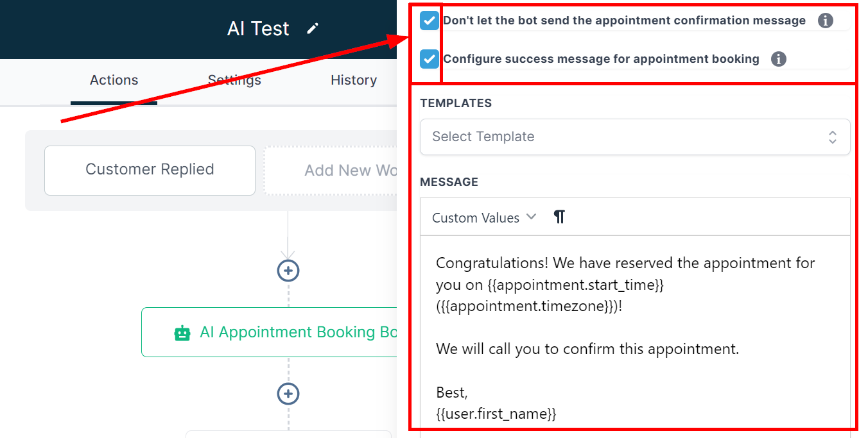Click the AI Test workflow title

[x=258, y=29]
